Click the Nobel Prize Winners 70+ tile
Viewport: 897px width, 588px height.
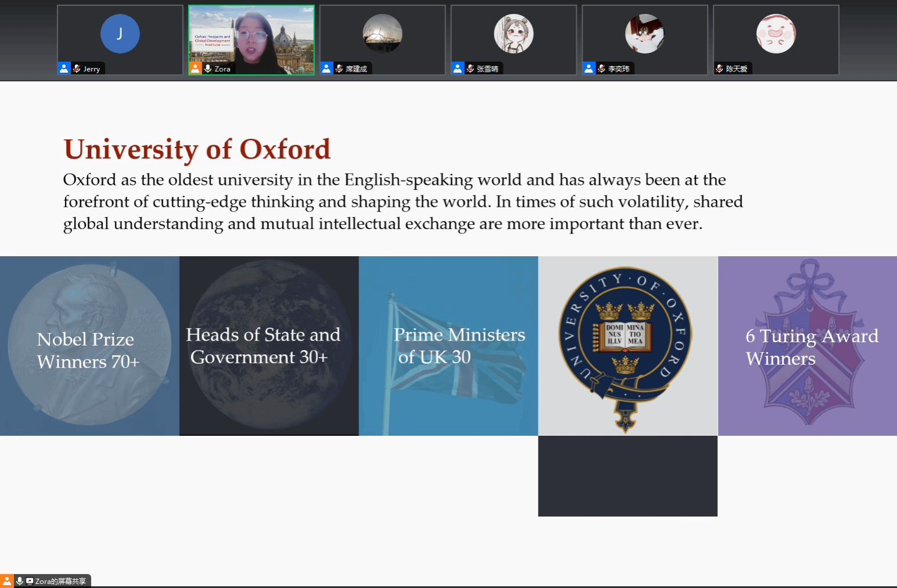(x=89, y=346)
